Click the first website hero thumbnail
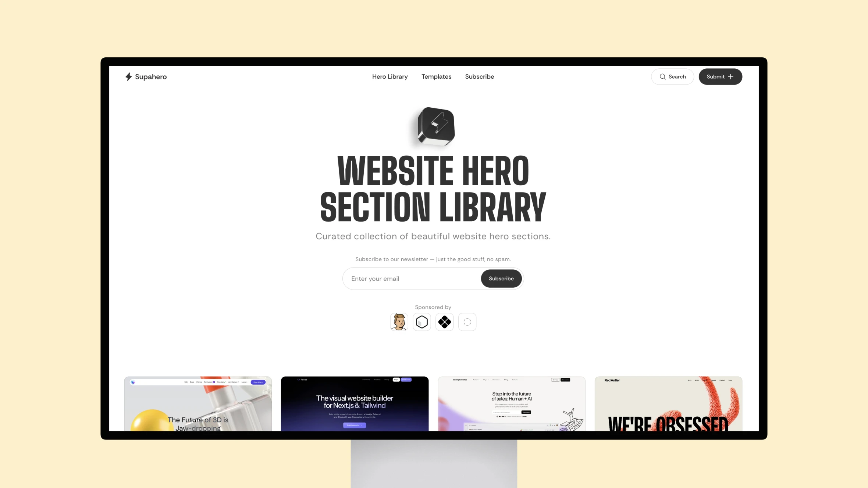This screenshot has width=868, height=488. (198, 403)
